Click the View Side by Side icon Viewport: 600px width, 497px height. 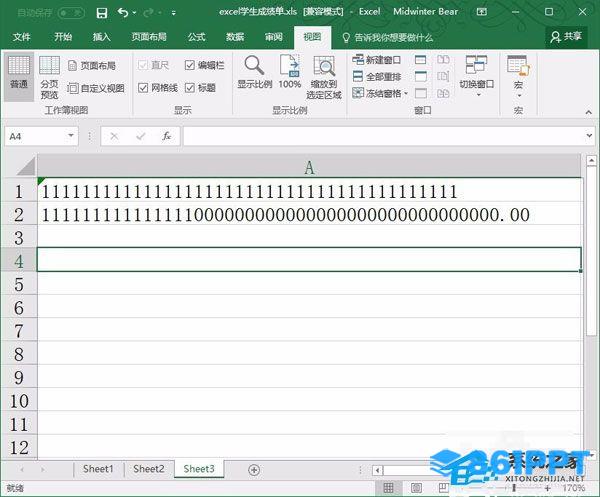(x=443, y=59)
